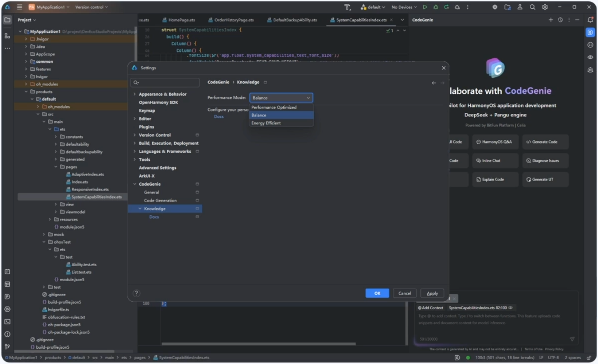Choose Performance Optimized option

click(x=281, y=107)
